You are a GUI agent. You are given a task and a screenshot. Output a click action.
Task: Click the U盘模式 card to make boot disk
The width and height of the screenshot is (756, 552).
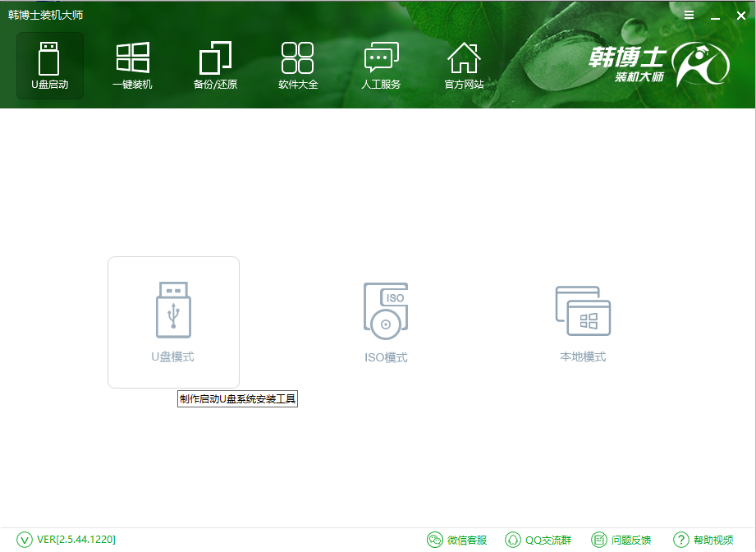pos(173,322)
